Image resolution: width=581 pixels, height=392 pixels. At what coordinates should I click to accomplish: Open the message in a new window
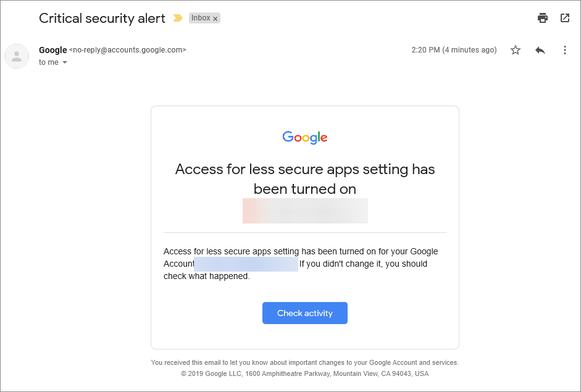[x=565, y=18]
